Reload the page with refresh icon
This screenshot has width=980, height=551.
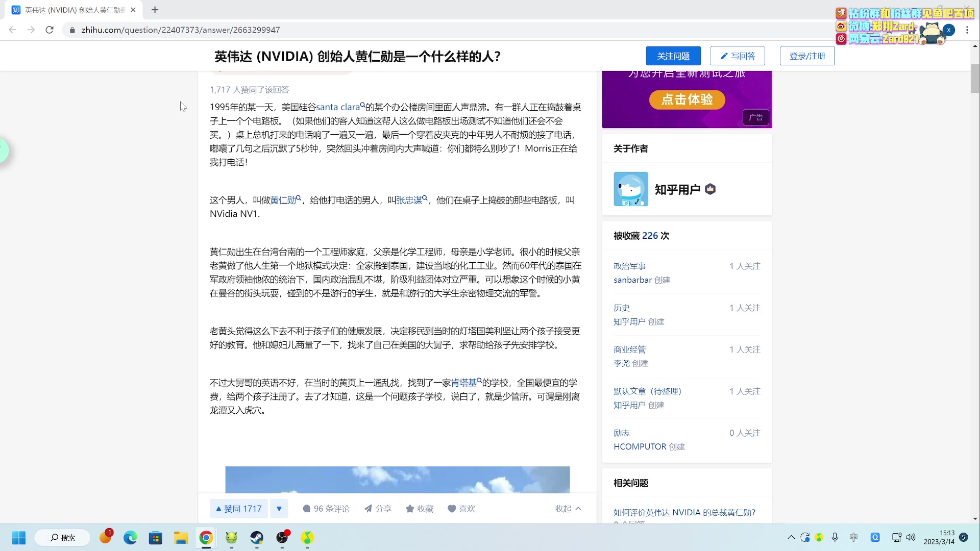tap(50, 30)
